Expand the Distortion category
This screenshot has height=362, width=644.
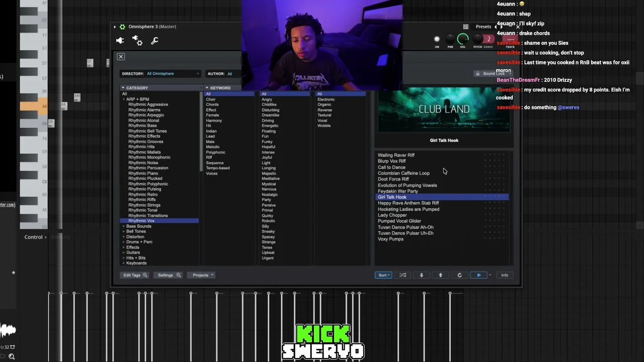coord(124,237)
